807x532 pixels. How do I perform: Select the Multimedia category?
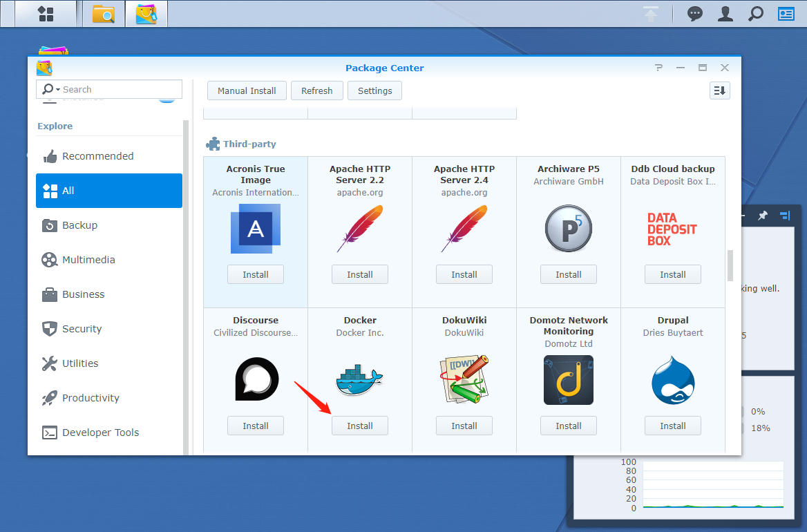109,259
